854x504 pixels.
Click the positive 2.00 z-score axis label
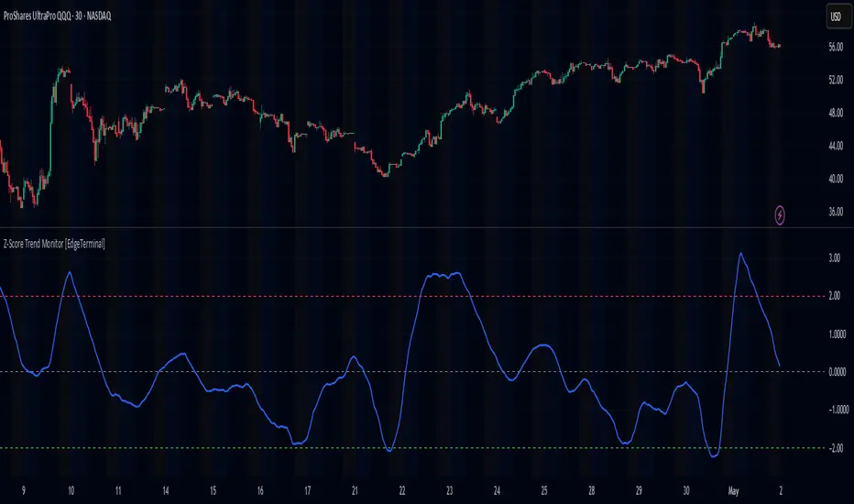click(835, 296)
